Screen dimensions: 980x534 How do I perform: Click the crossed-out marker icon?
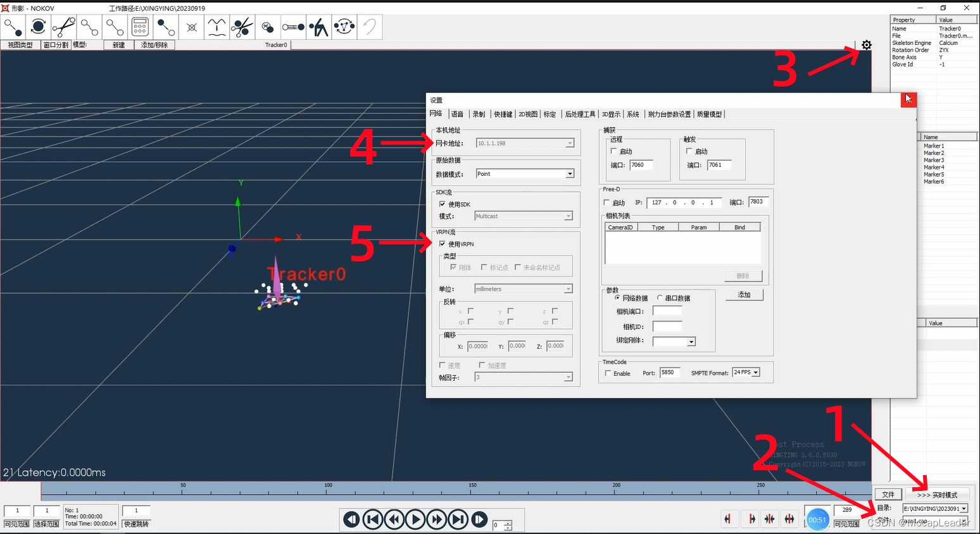pos(191,27)
